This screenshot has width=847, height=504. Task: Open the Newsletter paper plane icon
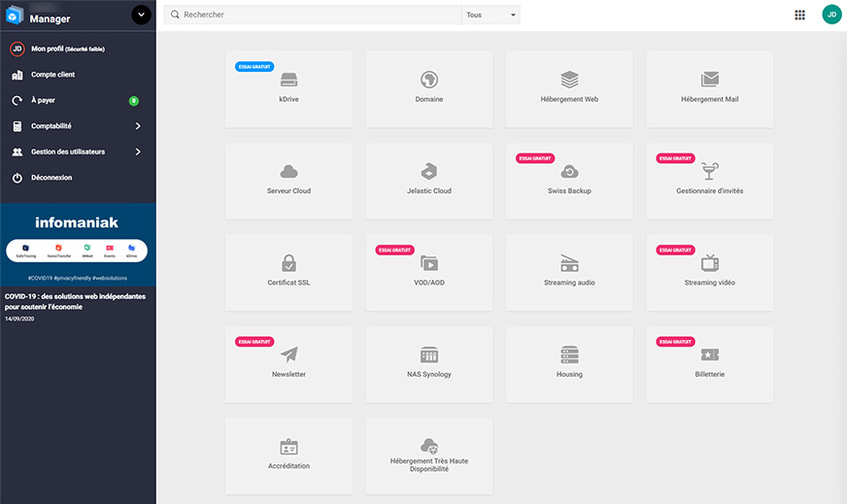[x=289, y=354]
